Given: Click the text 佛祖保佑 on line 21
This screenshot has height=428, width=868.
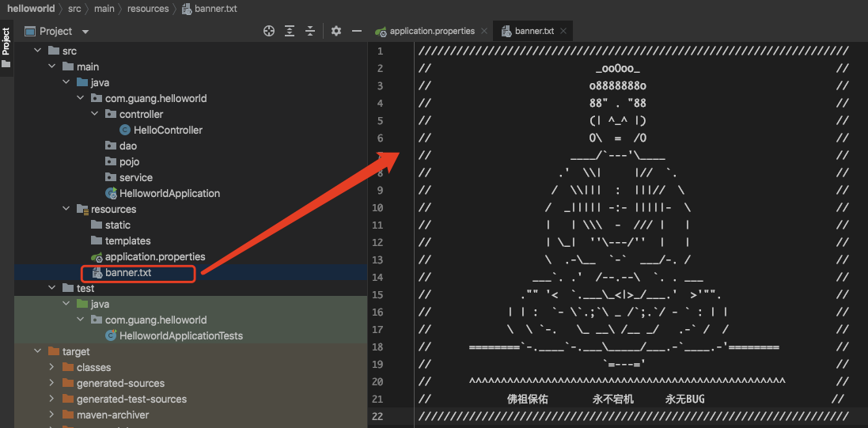Looking at the screenshot, I should tap(528, 399).
